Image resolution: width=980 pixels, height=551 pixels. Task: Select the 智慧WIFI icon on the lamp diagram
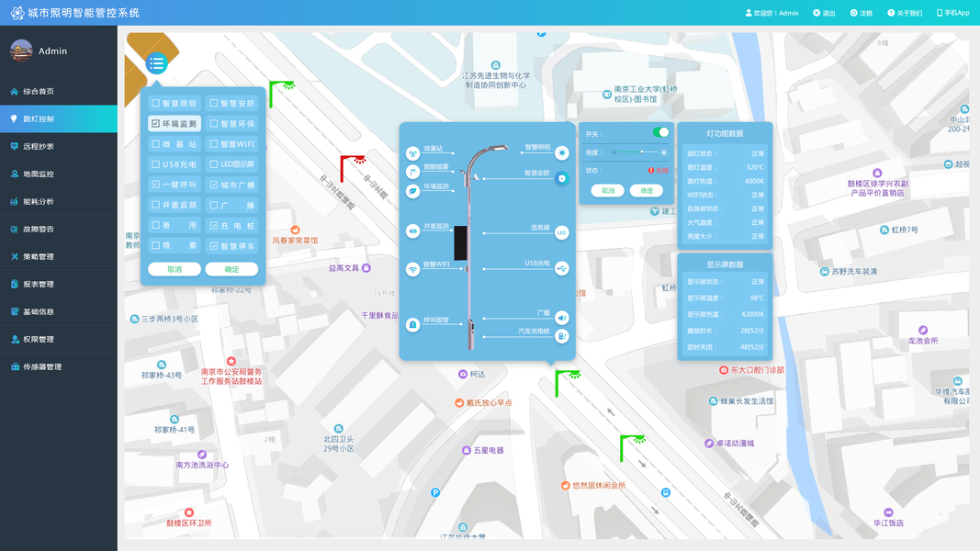click(x=412, y=269)
